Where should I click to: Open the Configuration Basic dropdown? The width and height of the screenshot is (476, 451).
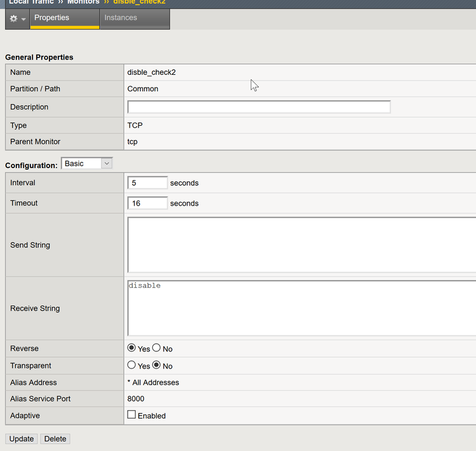tap(87, 164)
